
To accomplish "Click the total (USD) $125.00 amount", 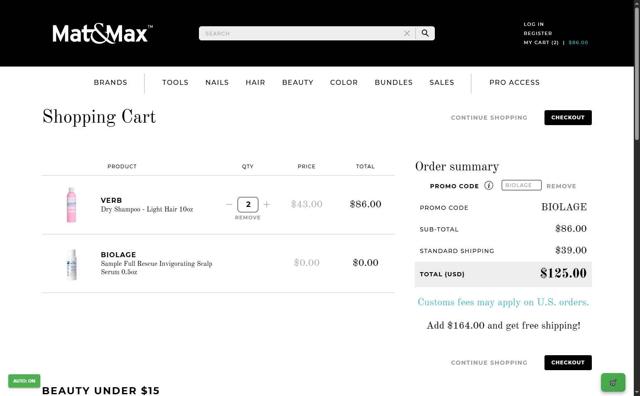I will coord(563,274).
